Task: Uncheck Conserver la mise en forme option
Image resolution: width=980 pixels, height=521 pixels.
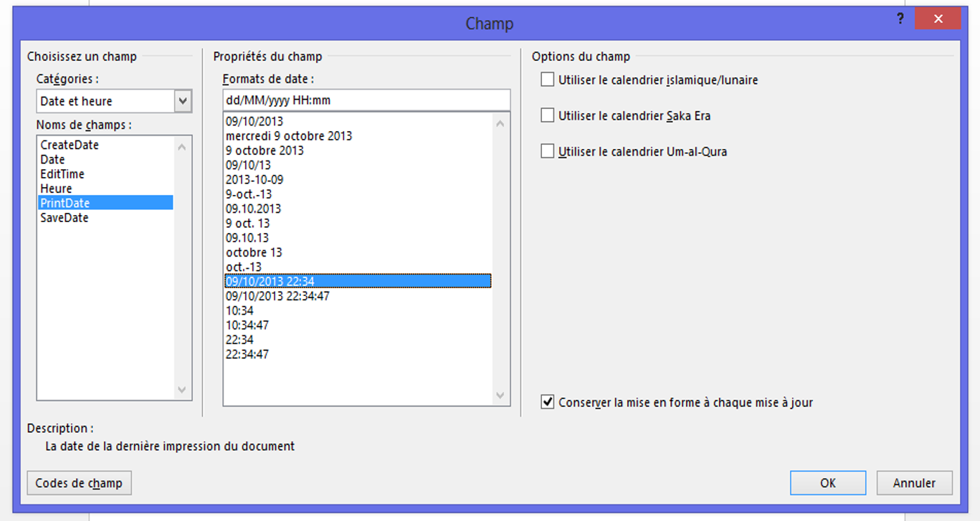Action: pos(548,402)
